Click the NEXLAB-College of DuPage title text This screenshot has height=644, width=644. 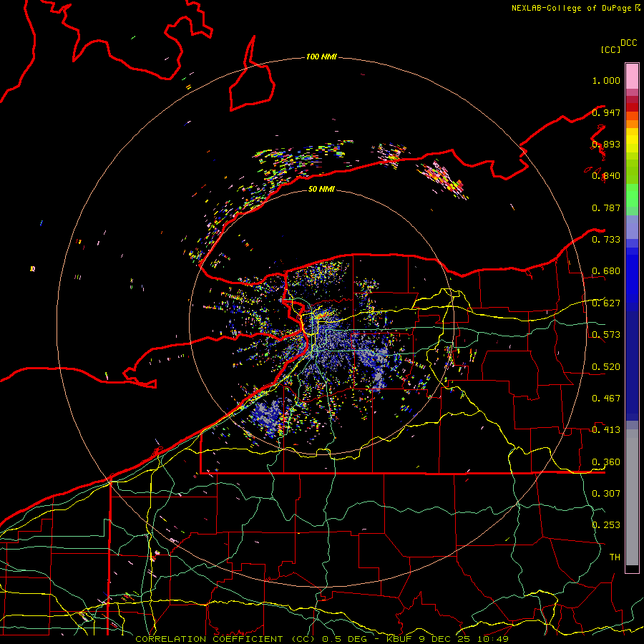(572, 8)
